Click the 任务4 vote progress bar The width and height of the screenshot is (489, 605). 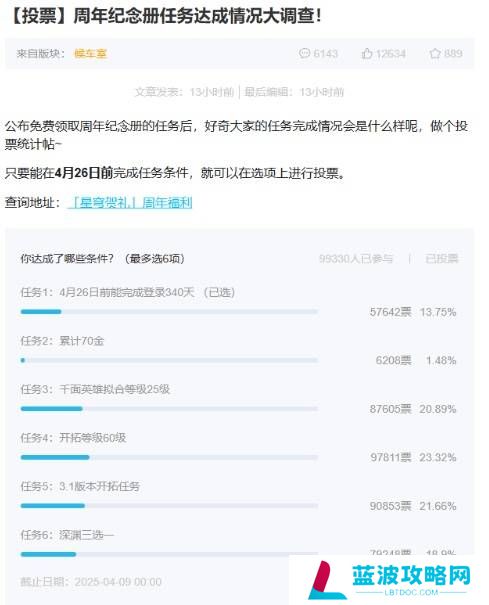click(169, 457)
